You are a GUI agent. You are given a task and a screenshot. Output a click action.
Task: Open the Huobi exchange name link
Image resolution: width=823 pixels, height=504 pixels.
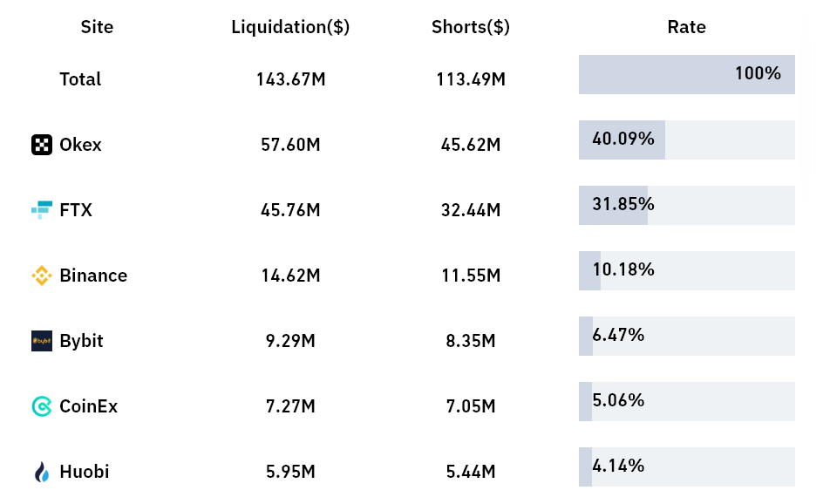point(85,472)
